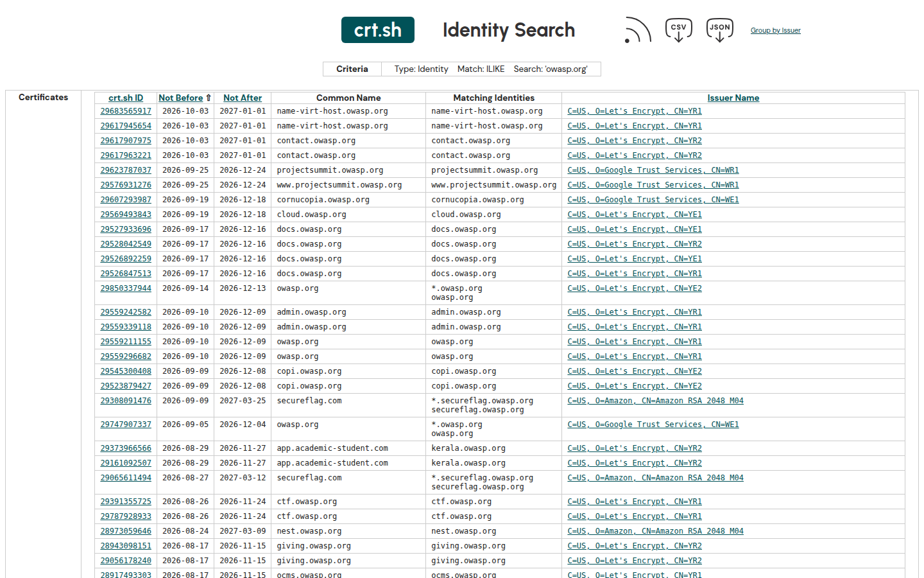Open certificate ID 29559242582
Image resolution: width=924 pixels, height=578 pixels.
(x=126, y=312)
